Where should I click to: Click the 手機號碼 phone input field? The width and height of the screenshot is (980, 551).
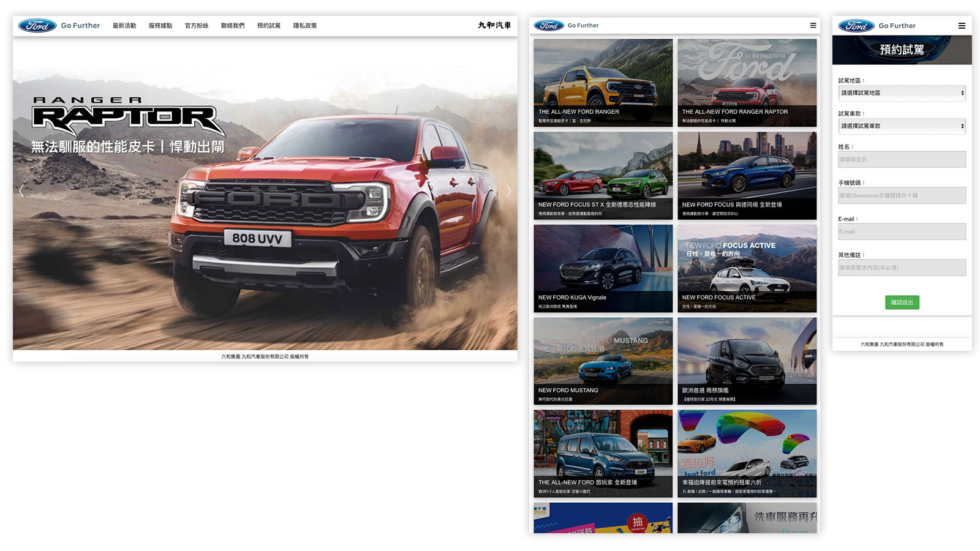[x=902, y=196]
